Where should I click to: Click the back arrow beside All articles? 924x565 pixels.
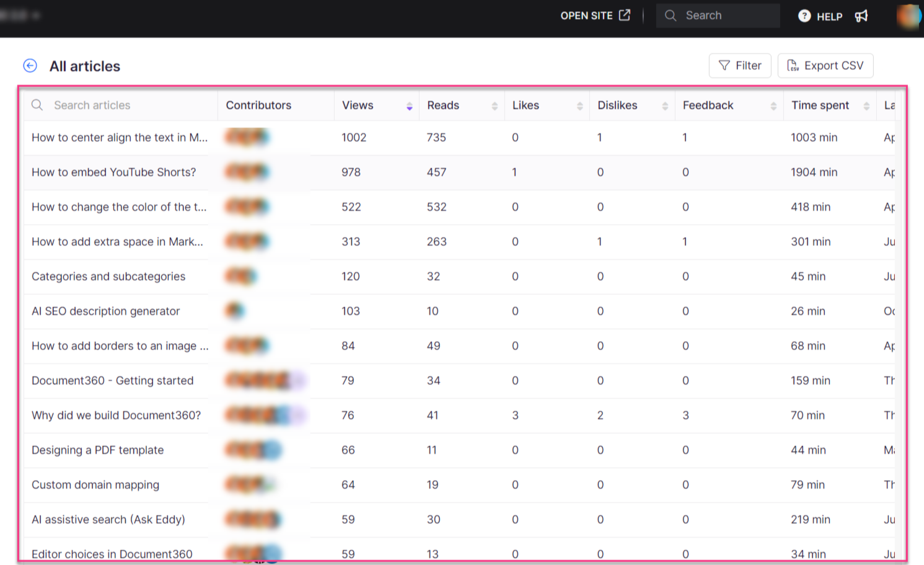[30, 66]
